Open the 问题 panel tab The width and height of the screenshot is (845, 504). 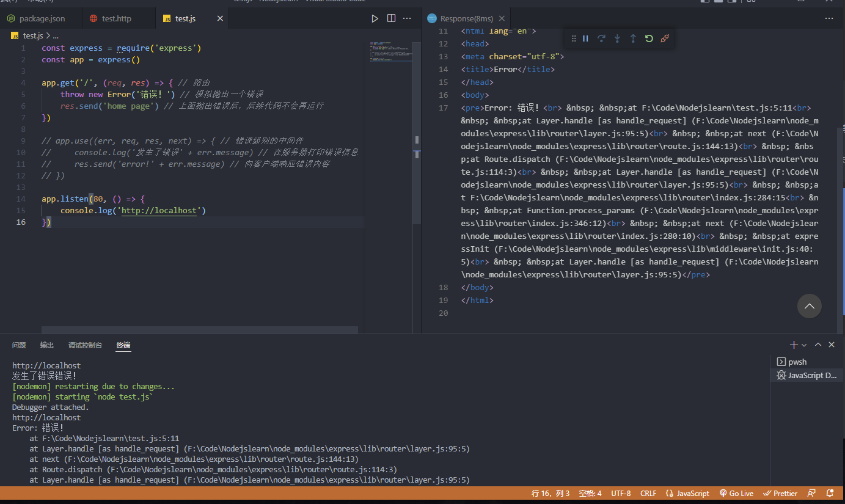coord(19,345)
